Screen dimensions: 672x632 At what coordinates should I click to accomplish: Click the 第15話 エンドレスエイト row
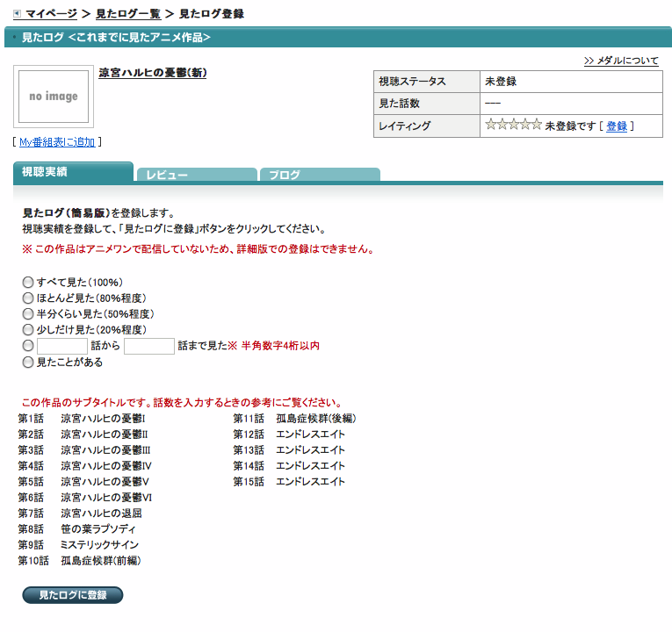(289, 482)
